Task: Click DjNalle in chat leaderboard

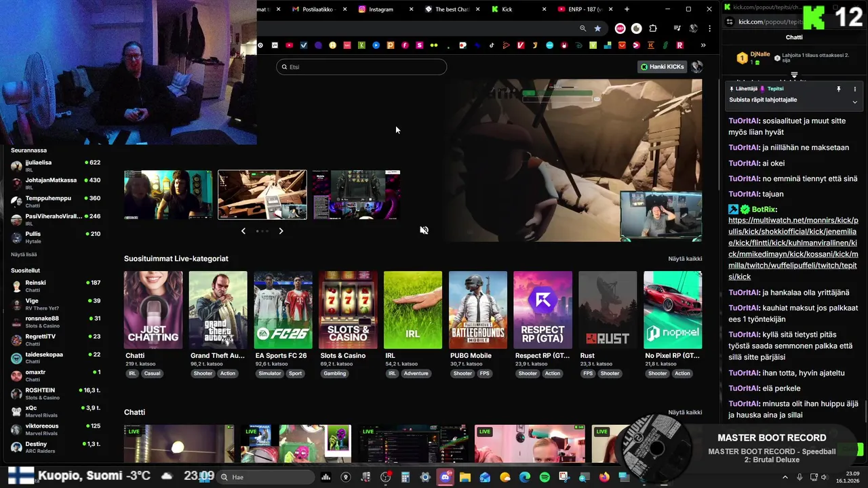Action: [x=760, y=54]
